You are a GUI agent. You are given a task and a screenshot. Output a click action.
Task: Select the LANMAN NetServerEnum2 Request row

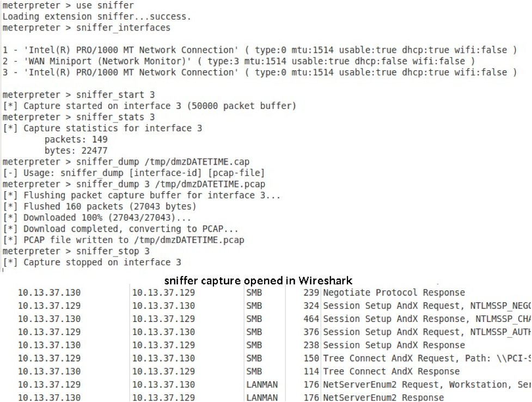click(x=266, y=385)
